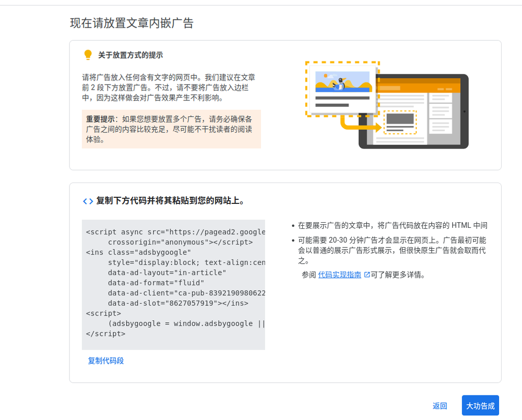Click the lightbulb tip icon

pos(88,55)
